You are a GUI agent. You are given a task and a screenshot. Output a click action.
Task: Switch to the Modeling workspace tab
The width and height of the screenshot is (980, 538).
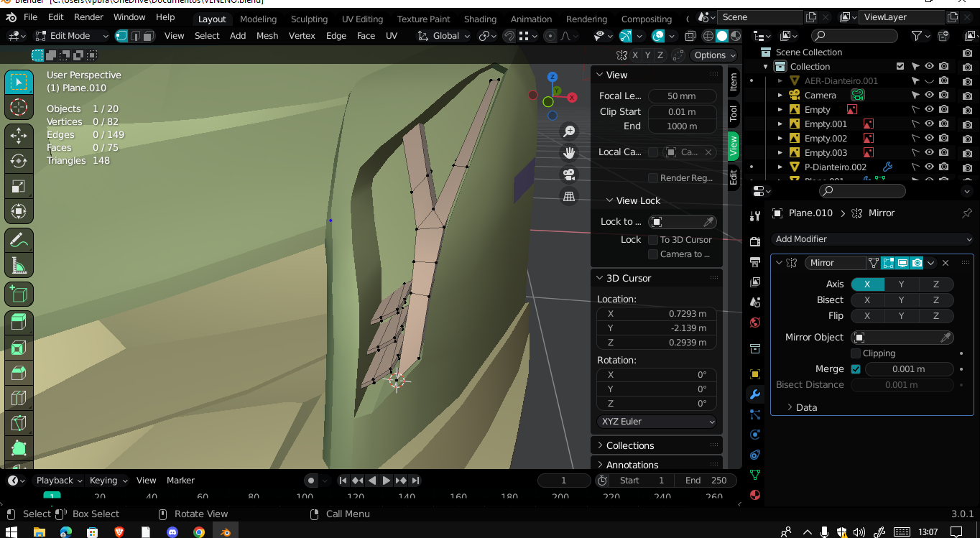258,19
